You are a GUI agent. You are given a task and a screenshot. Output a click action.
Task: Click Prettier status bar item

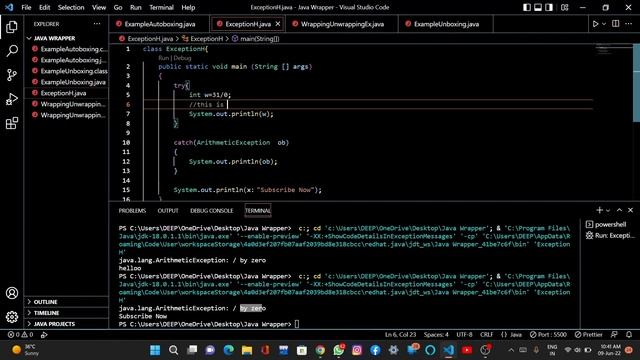pos(588,335)
